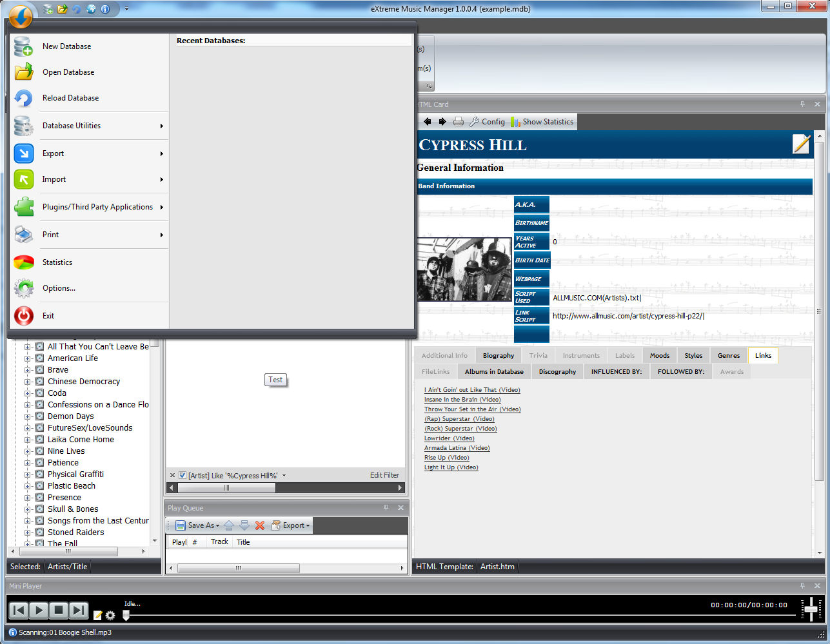Viewport: 830px width, 644px height.
Task: Expand the Chinese Democracy tree node
Action: tap(28, 382)
